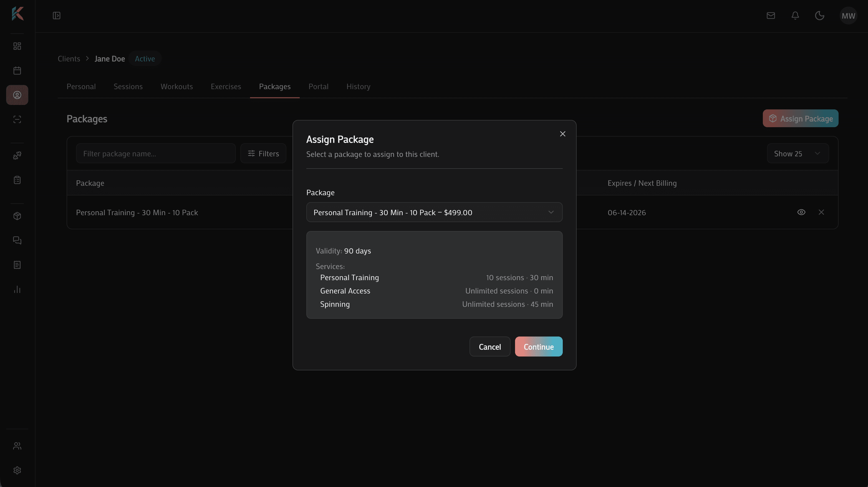This screenshot has width=868, height=487.
Task: Remove package using row X icon
Action: coord(821,212)
